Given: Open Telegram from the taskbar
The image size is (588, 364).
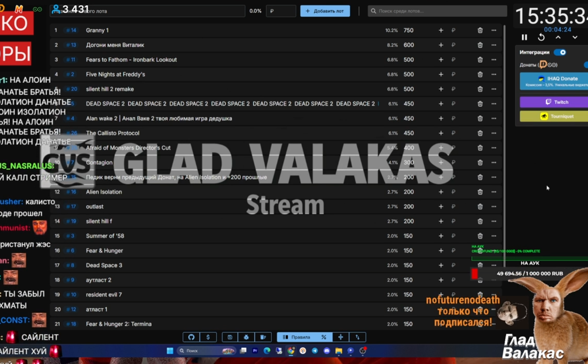Looking at the screenshot, I should (315, 351).
